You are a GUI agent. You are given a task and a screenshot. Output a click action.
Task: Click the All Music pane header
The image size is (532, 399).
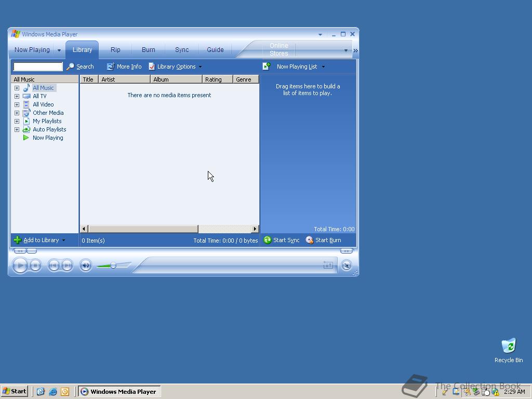point(45,79)
